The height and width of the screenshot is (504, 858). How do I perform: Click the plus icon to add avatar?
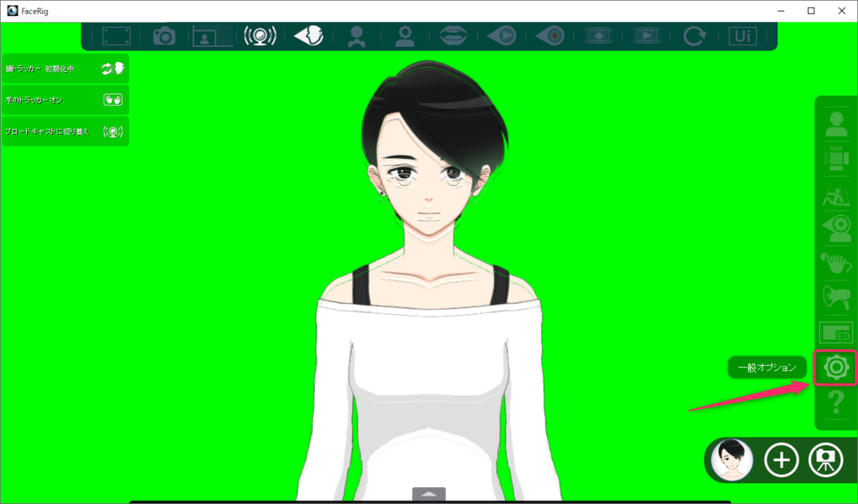[x=782, y=460]
